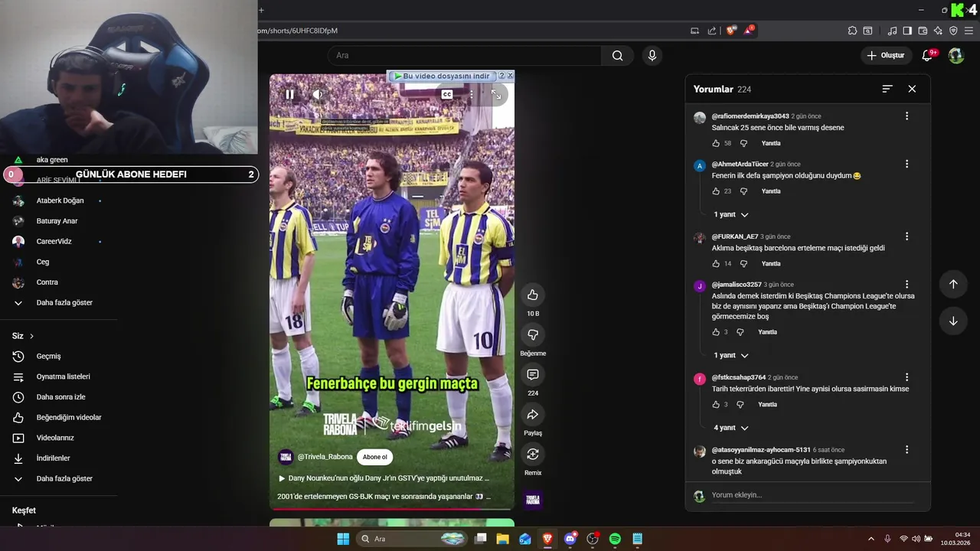Subscribe with the Abone ol button
This screenshot has width=980, height=551.
pyautogui.click(x=375, y=457)
